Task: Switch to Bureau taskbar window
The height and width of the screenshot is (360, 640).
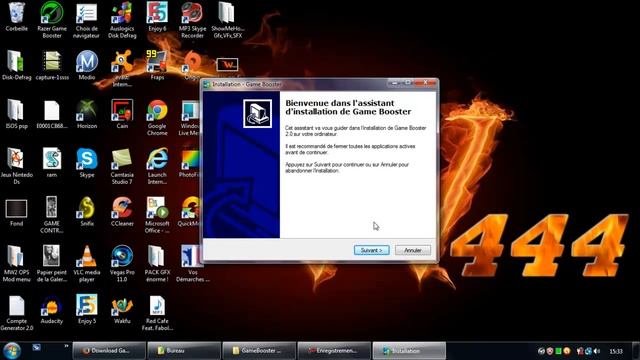Action: pyautogui.click(x=184, y=351)
